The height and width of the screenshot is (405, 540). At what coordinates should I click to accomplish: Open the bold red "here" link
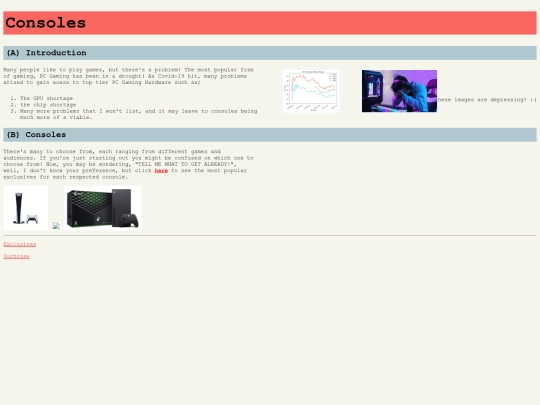[x=161, y=170]
